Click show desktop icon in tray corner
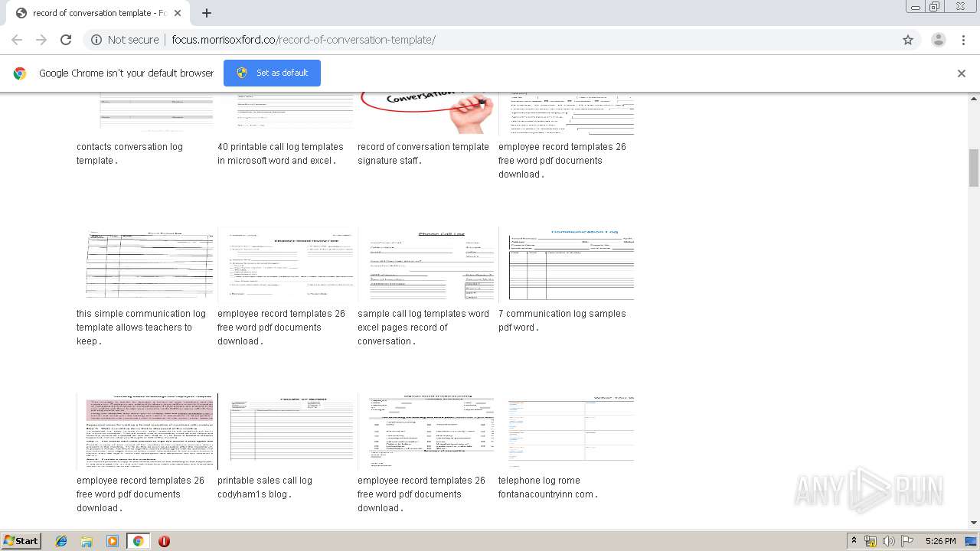980x551 pixels. point(971,541)
